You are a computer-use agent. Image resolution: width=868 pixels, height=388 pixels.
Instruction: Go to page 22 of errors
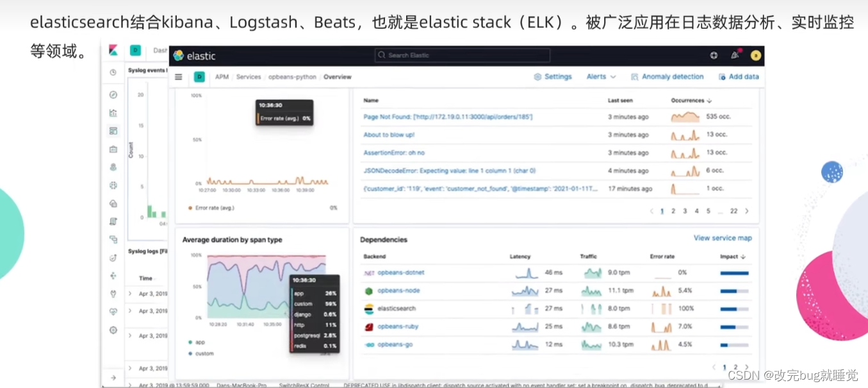(x=733, y=211)
